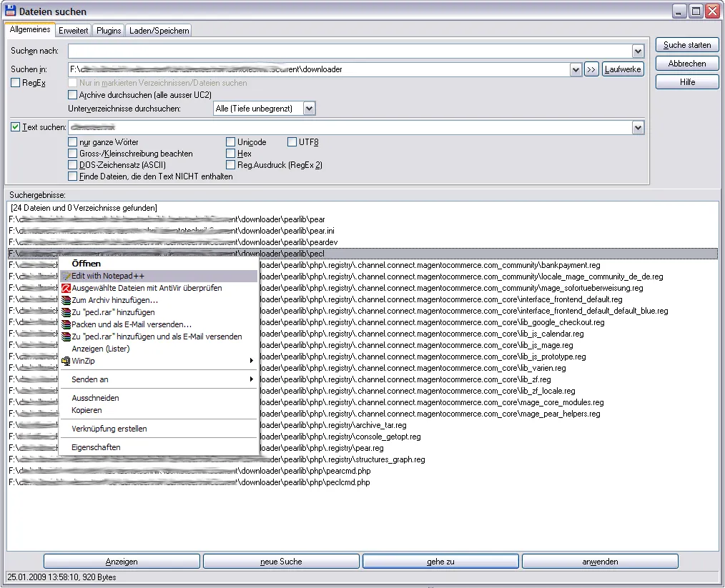
Task: Click WinRAR icon beside 'Zum Archiv hinzufügen'
Action: click(x=66, y=300)
